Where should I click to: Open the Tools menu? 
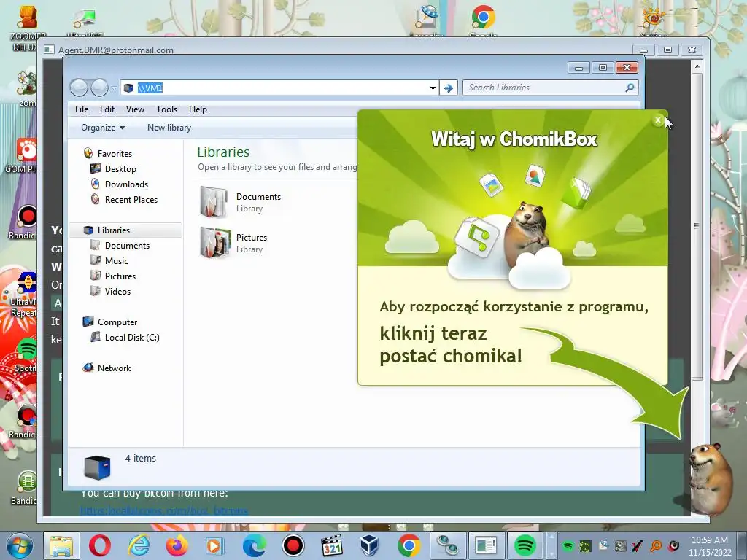tap(167, 109)
